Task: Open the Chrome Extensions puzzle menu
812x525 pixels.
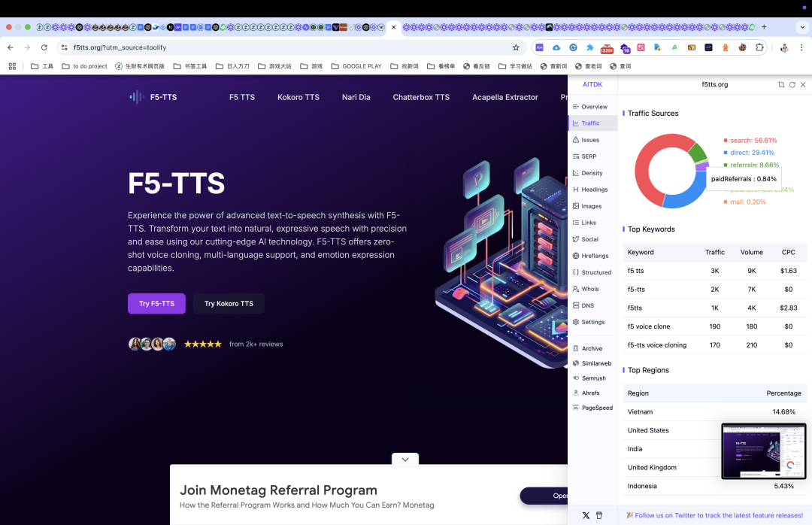Action: 759,47
